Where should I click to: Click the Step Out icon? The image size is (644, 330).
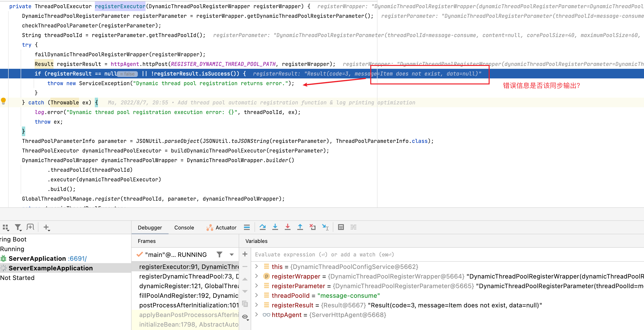(x=300, y=227)
